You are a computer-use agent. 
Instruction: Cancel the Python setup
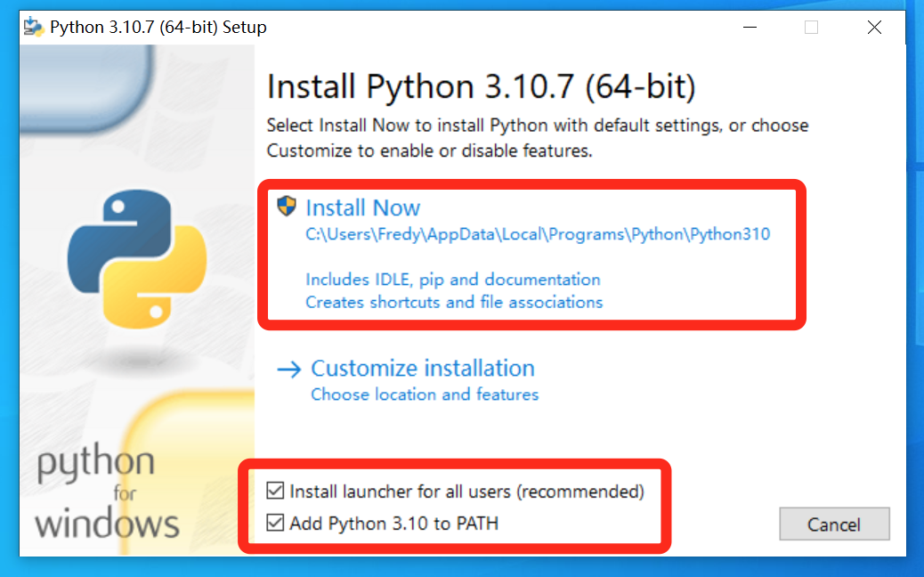point(834,524)
